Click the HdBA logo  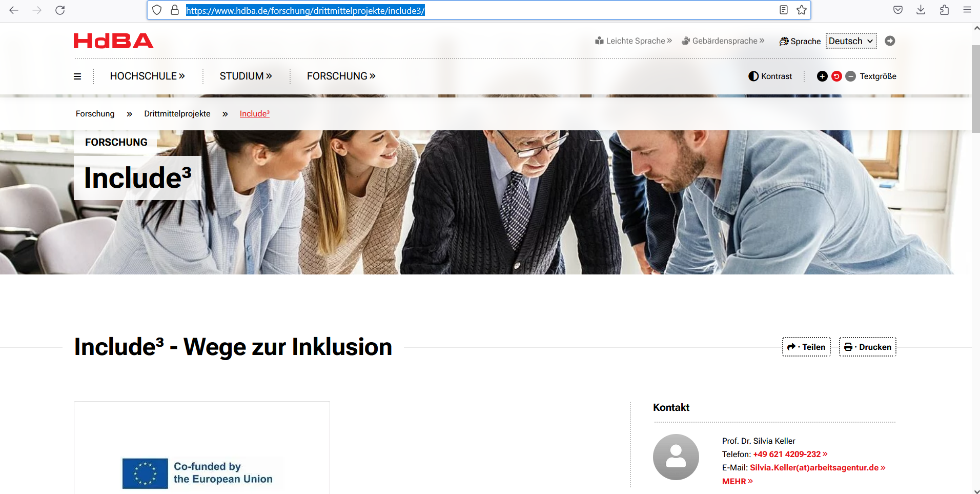pos(113,41)
